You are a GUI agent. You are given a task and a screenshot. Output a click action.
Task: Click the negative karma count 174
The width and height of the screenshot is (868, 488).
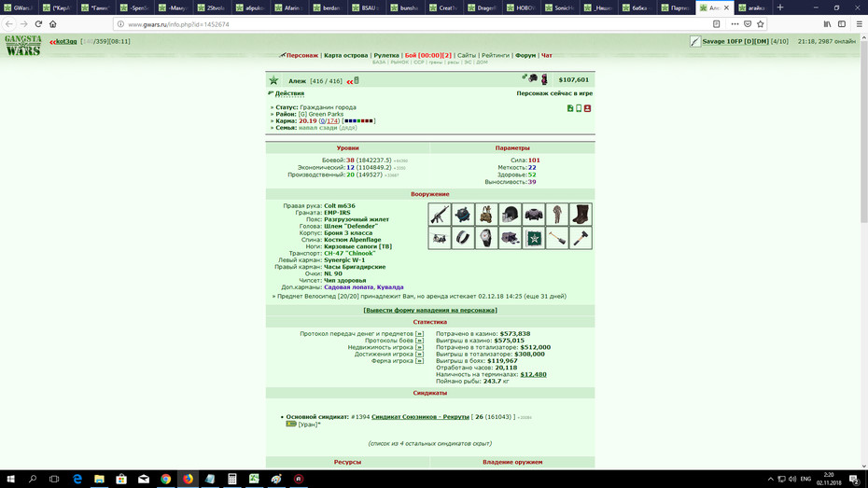click(x=332, y=121)
